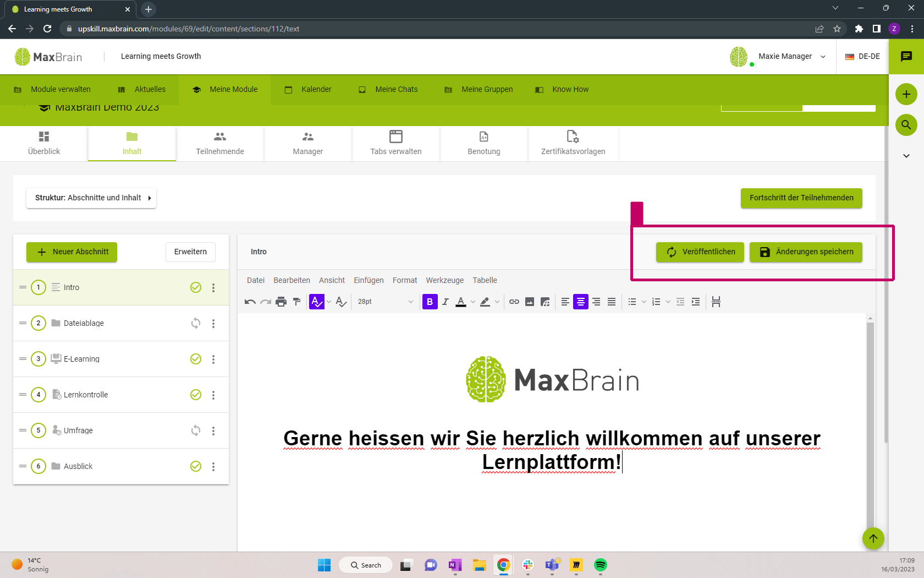Click the round plus button in sidebar

pyautogui.click(x=906, y=94)
